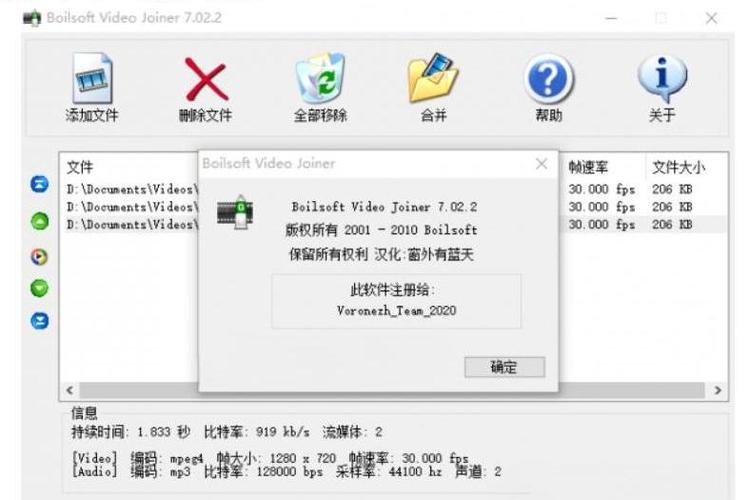
Task: Click the 全部移除 (Remove all) recycle bin icon
Action: [320, 78]
